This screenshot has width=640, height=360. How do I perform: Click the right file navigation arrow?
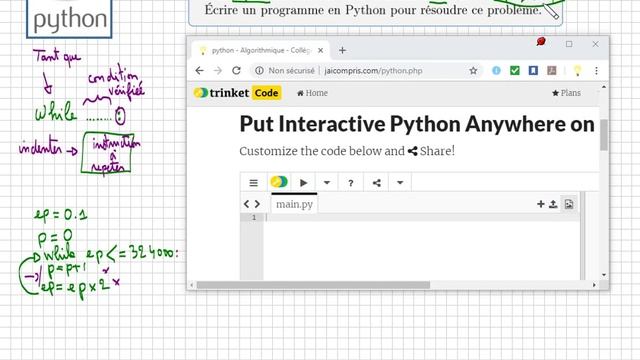258,204
